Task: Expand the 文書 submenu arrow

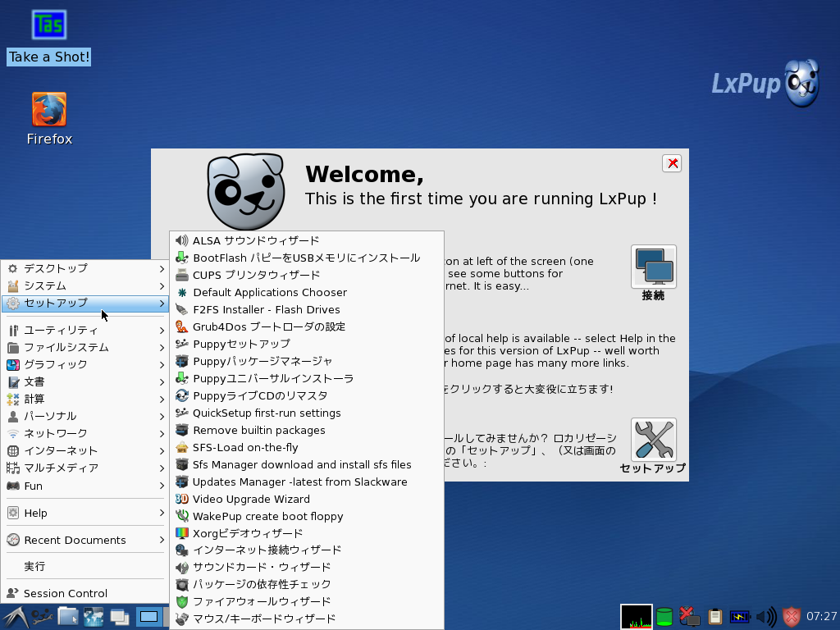Action: coord(162,381)
